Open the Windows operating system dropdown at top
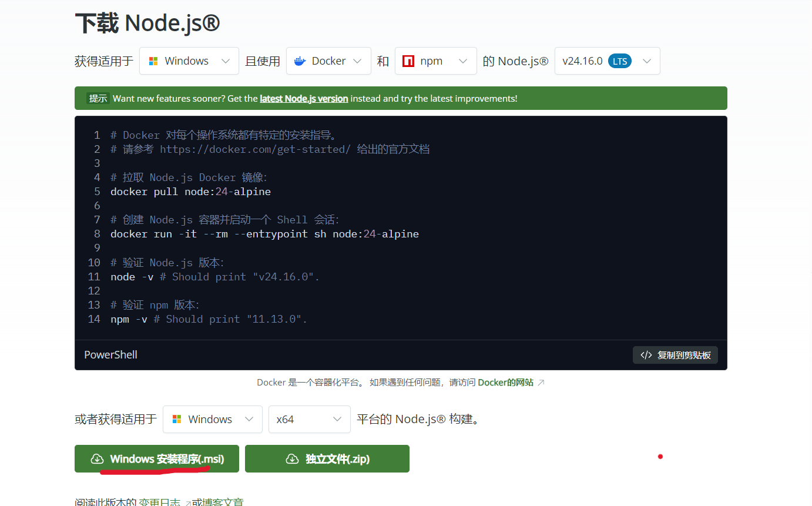The image size is (812, 506). click(x=189, y=61)
